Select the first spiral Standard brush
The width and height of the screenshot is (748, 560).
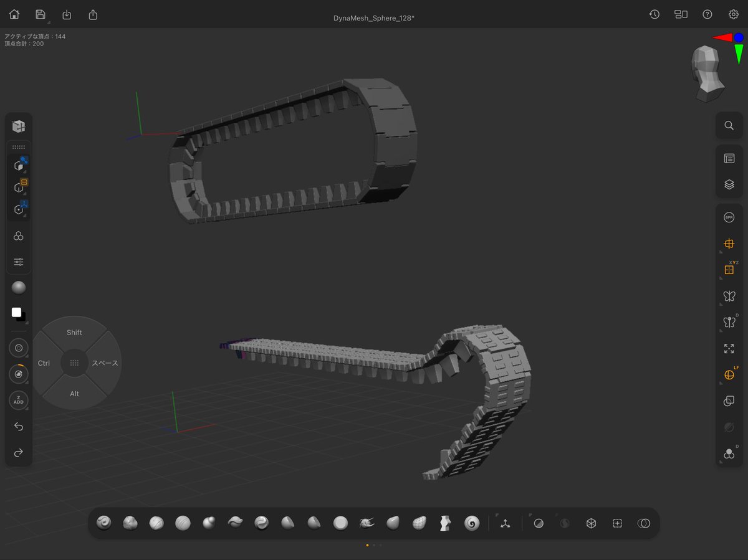point(104,523)
